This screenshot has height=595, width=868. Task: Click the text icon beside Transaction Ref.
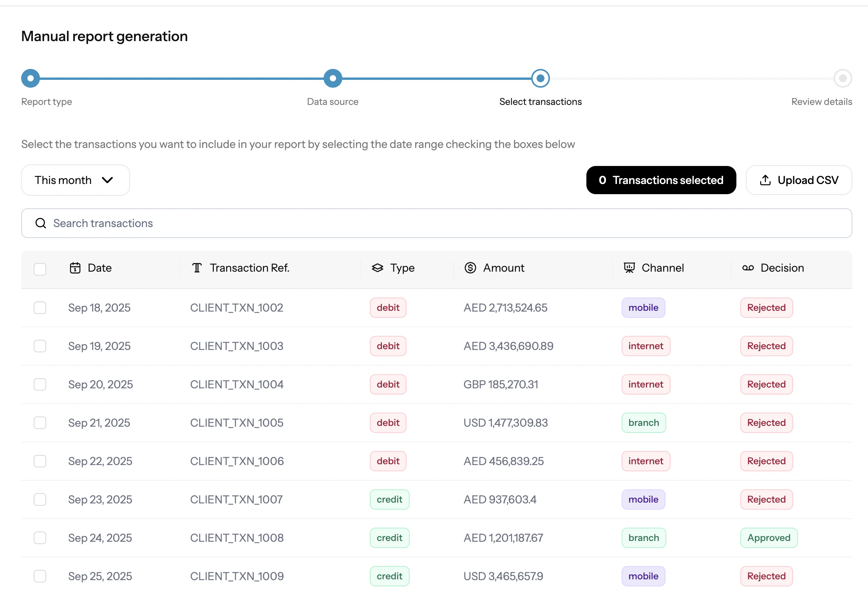(x=197, y=268)
